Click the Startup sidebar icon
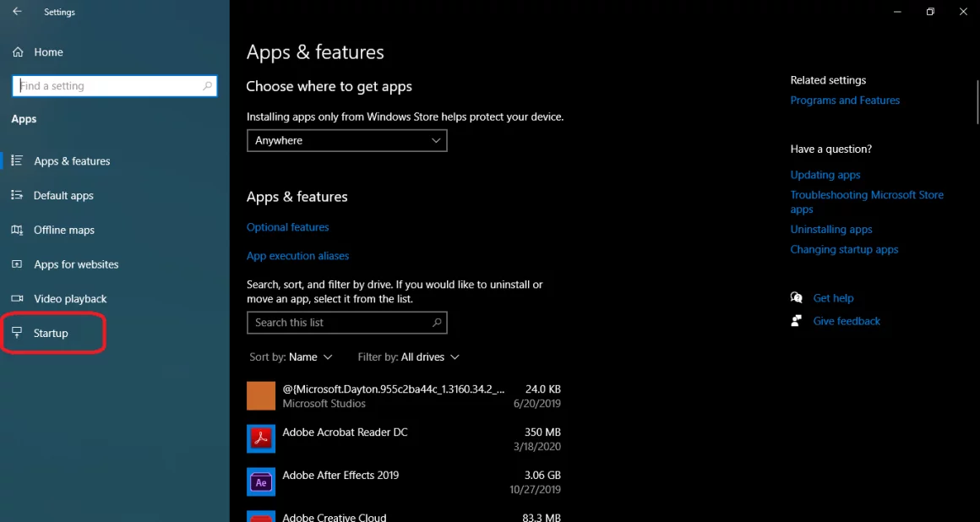Image resolution: width=980 pixels, height=522 pixels. pyautogui.click(x=18, y=333)
